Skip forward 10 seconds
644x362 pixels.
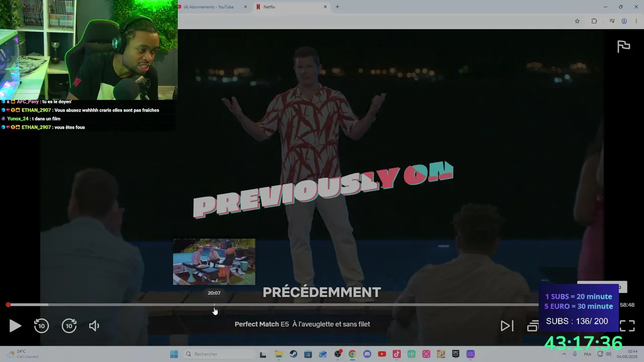[x=69, y=326]
